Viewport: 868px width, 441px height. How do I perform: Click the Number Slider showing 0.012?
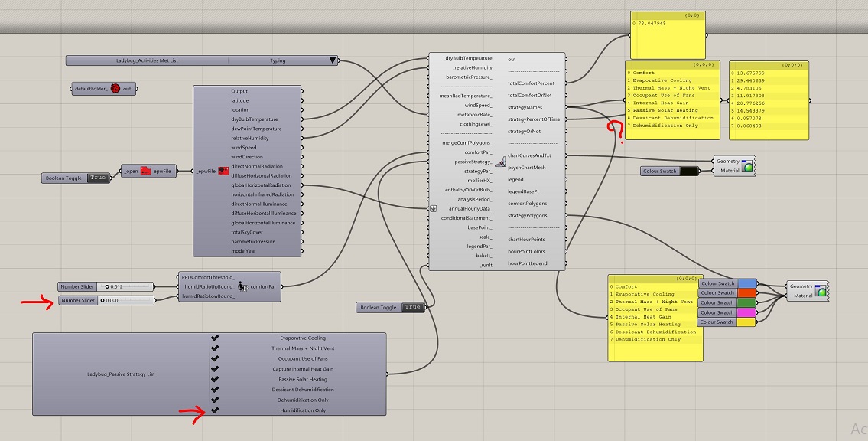pyautogui.click(x=106, y=286)
